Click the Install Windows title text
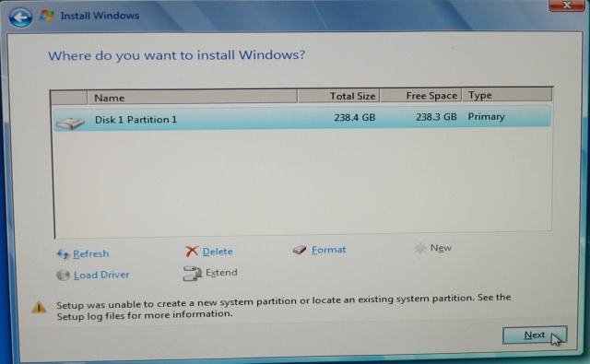The height and width of the screenshot is (364, 590). 100,16
